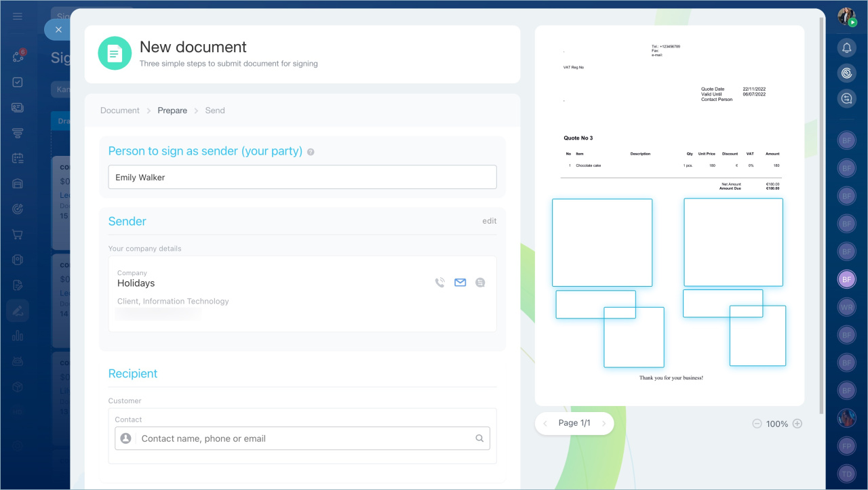Click the phone call icon for Holidays company
This screenshot has height=490, width=868.
tap(440, 283)
